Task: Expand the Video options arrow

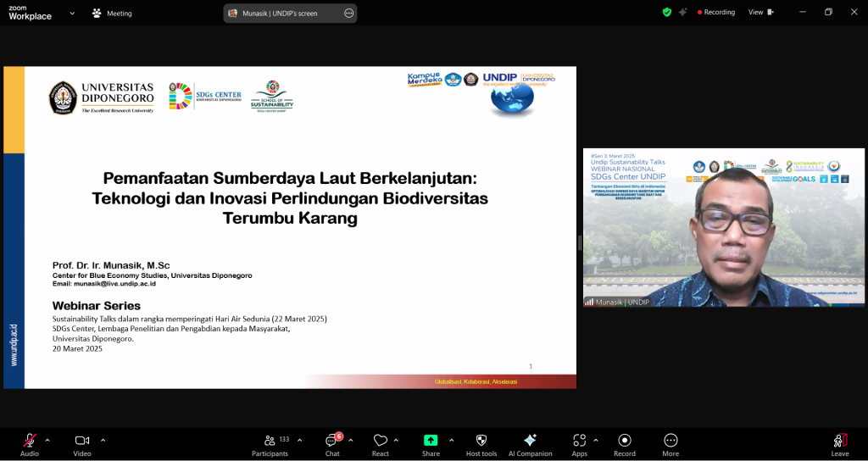Action: point(103,440)
